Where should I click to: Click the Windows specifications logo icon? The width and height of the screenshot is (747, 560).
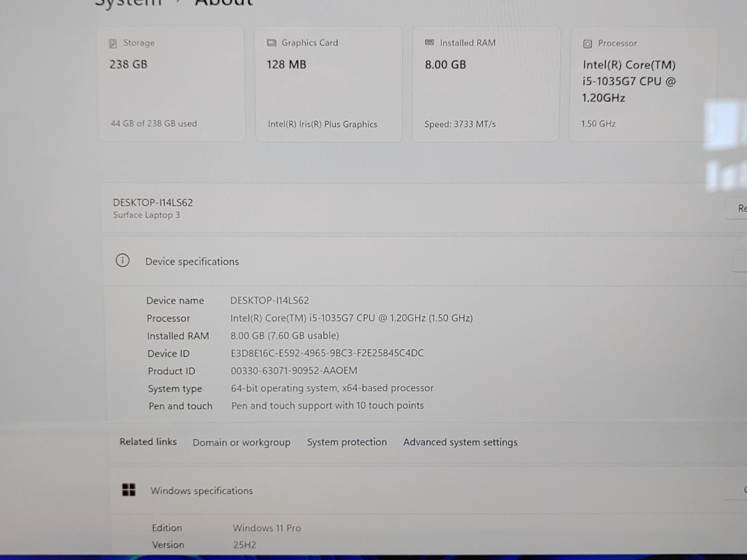129,490
